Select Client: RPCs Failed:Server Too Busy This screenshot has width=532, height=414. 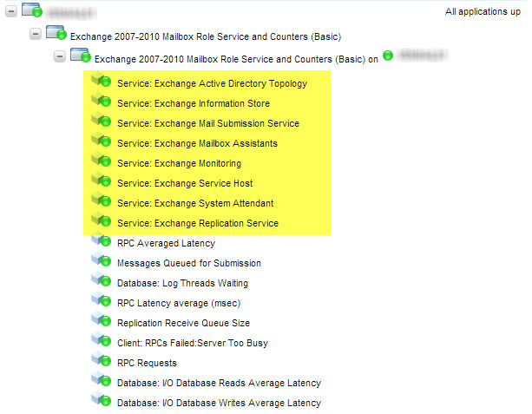tap(193, 343)
